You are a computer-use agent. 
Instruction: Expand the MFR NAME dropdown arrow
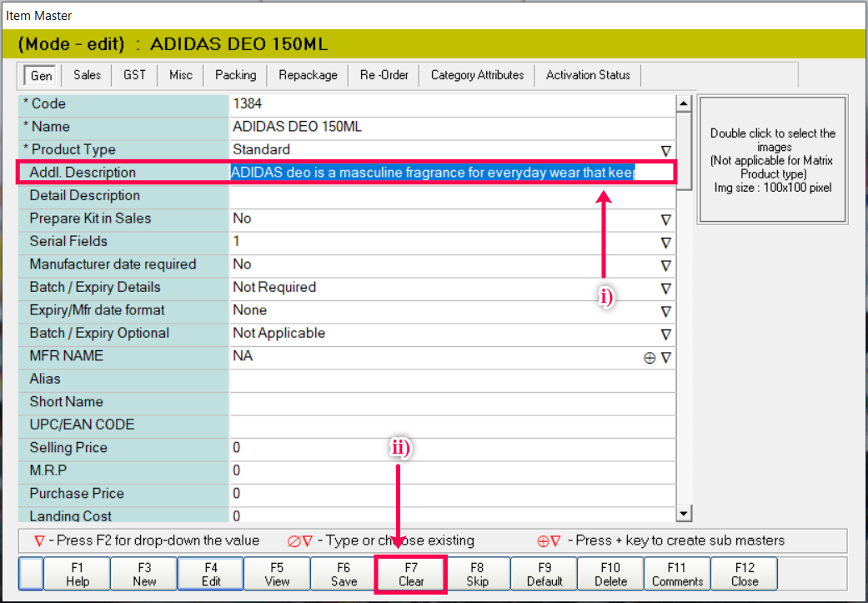[x=666, y=358]
